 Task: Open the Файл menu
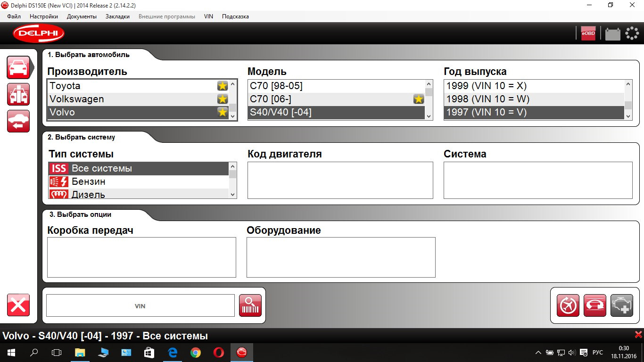click(x=14, y=16)
